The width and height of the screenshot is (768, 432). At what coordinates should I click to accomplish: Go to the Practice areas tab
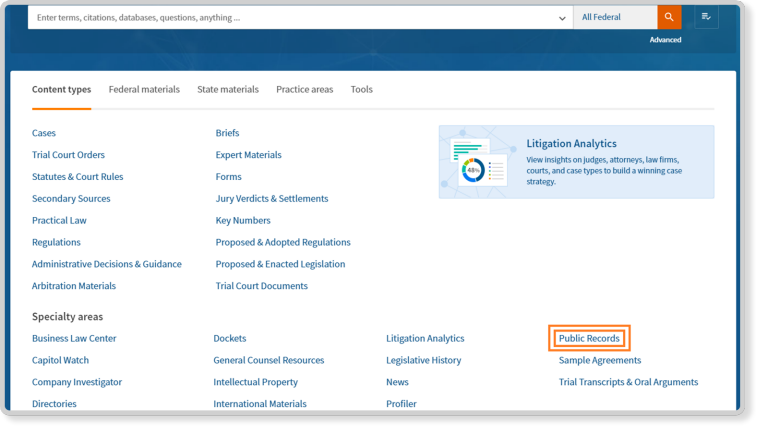304,89
